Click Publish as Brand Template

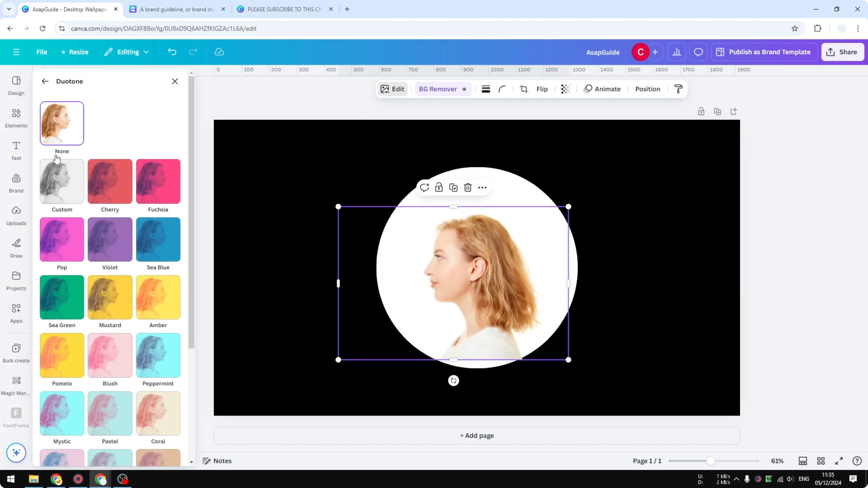click(x=764, y=52)
